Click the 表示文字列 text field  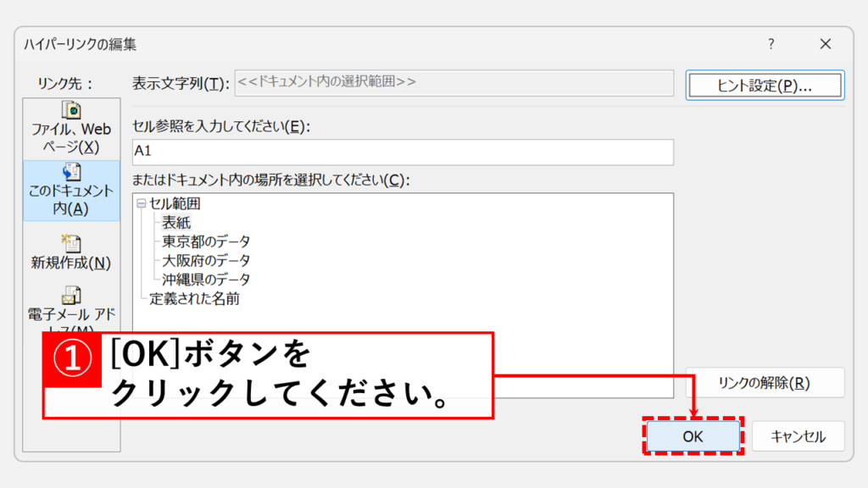(454, 83)
